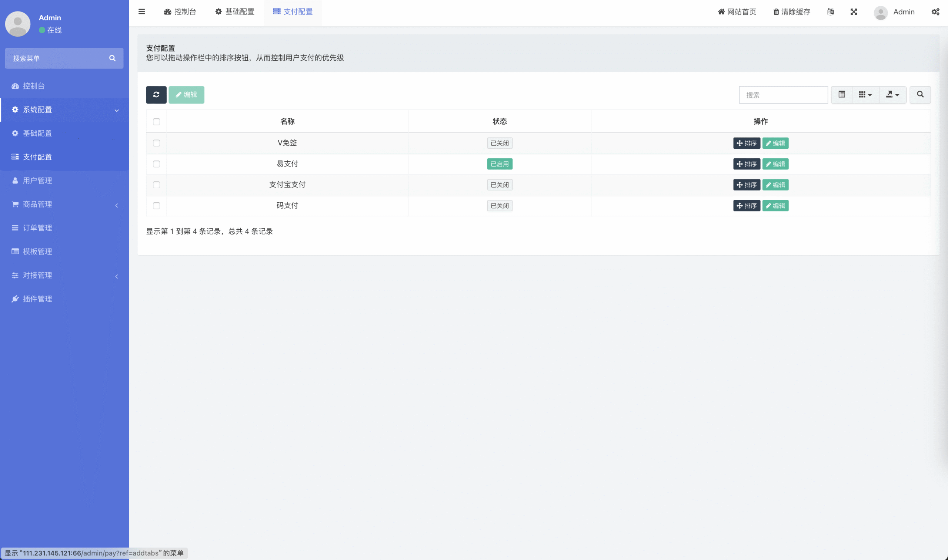Click the fullscreen icon in the header

[854, 12]
